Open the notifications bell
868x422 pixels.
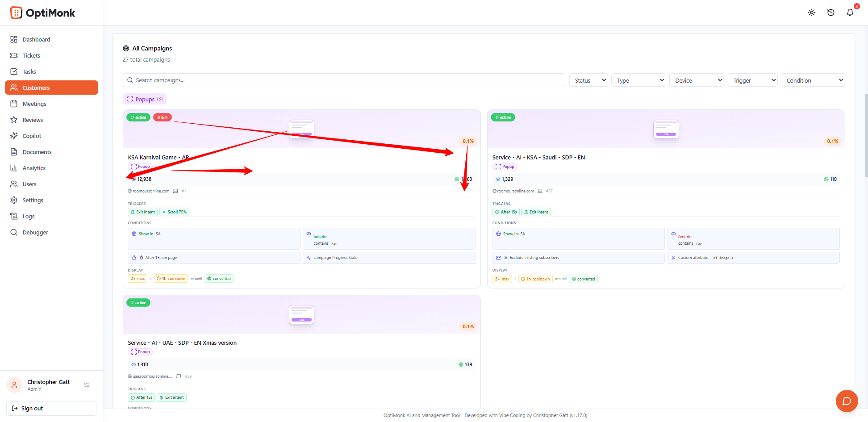click(850, 13)
